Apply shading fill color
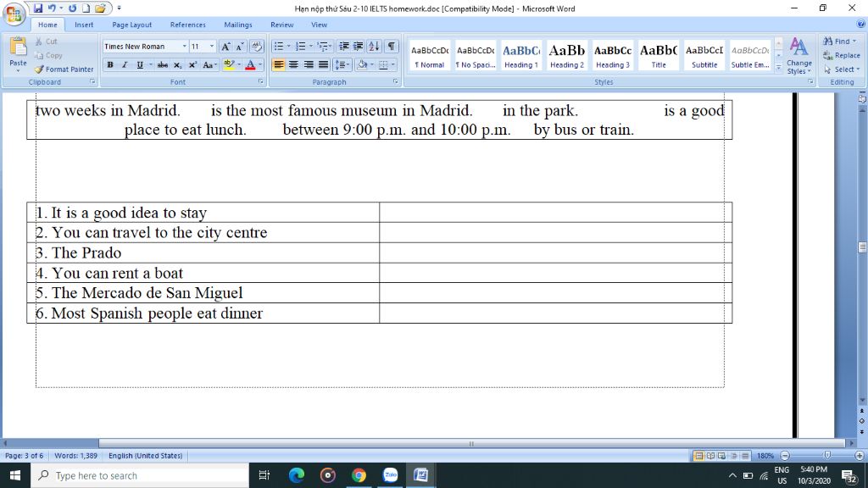 click(x=362, y=64)
